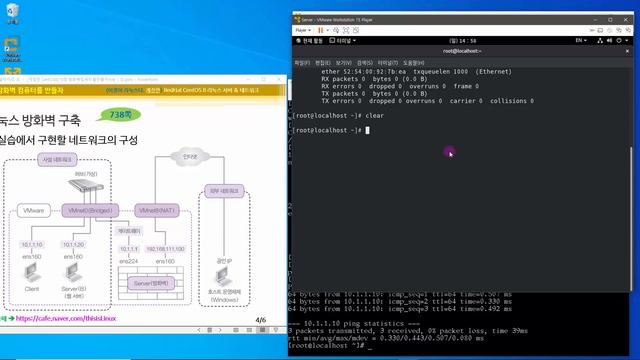Click the 'ether 52:54:00:92:7b:ea' line in terminal
The height and width of the screenshot is (360, 640).
pos(416,71)
